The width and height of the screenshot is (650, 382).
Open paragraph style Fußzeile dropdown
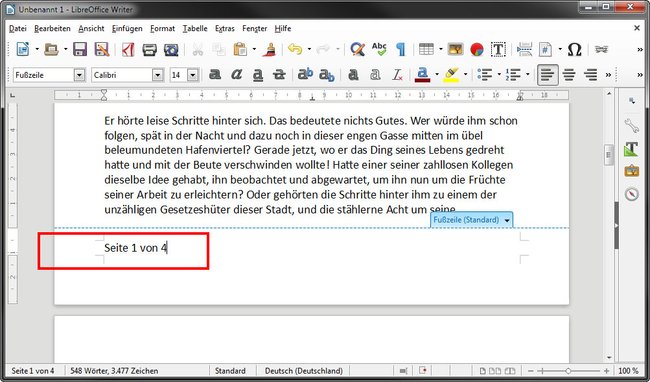pyautogui.click(x=79, y=75)
